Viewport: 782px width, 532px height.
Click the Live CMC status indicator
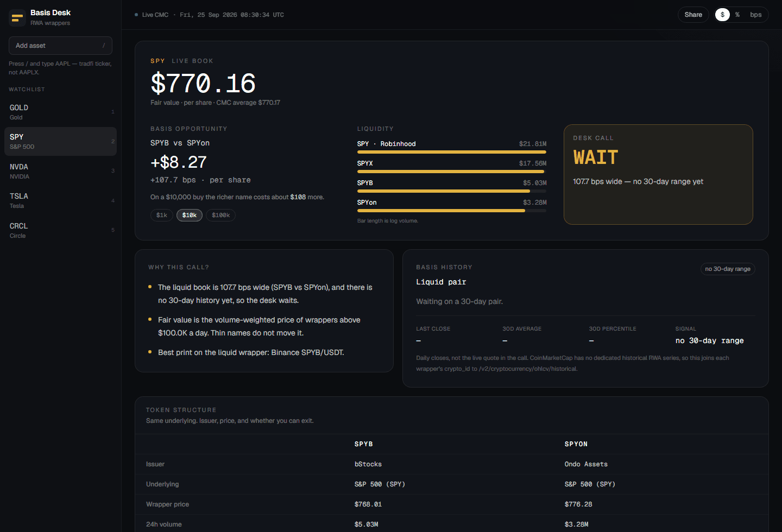pyautogui.click(x=152, y=15)
